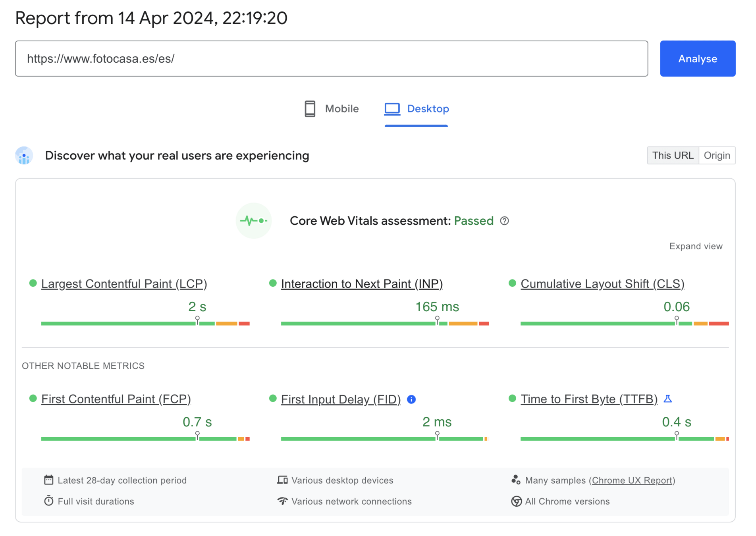Open the Chrome UX Report link
The width and height of the screenshot is (756, 536).
coord(632,480)
